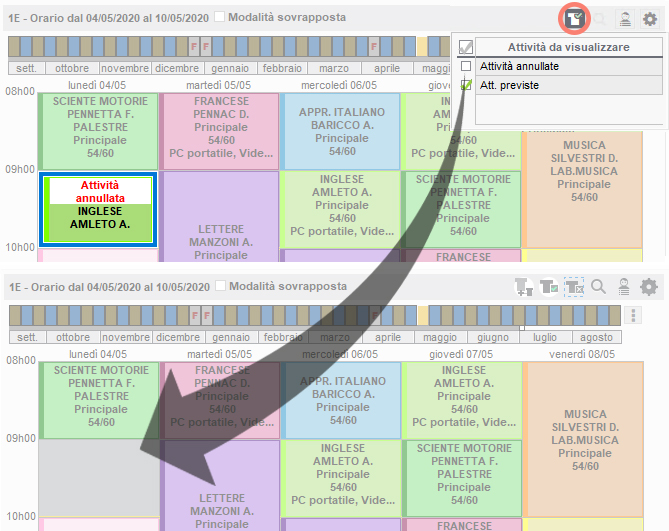This screenshot has width=669, height=531.
Task: Click the yellow current week in bottom week bar
Action: 423,316
